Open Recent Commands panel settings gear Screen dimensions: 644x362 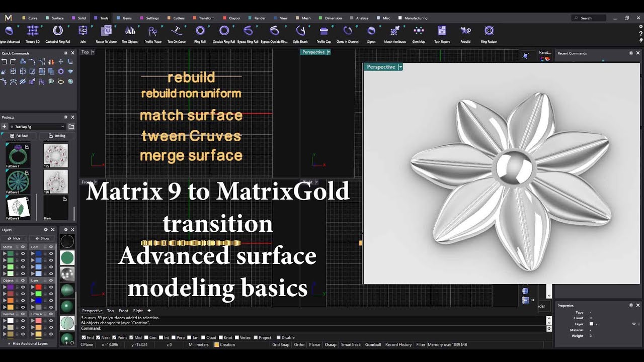631,53
